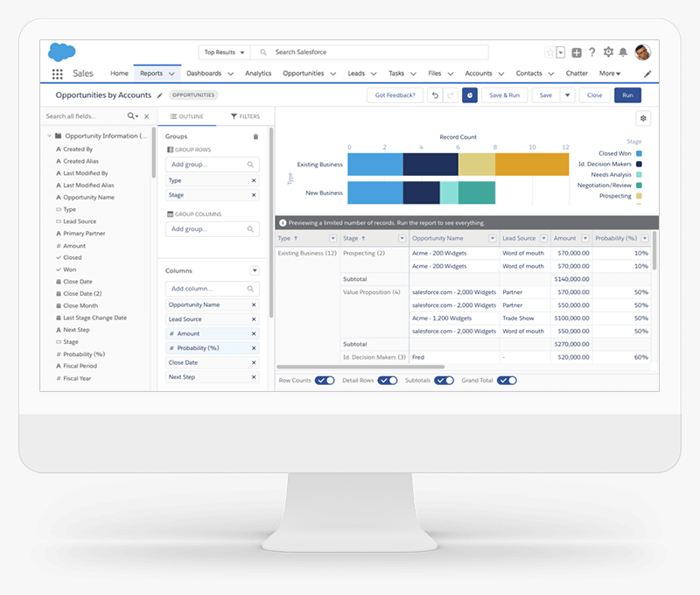Viewport: 700px width, 595px height.
Task: Collapse Opportunity Information field folder
Action: click(x=50, y=136)
